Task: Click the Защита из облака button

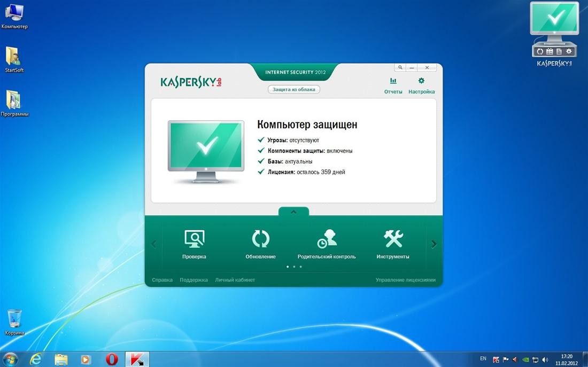Action: point(293,89)
